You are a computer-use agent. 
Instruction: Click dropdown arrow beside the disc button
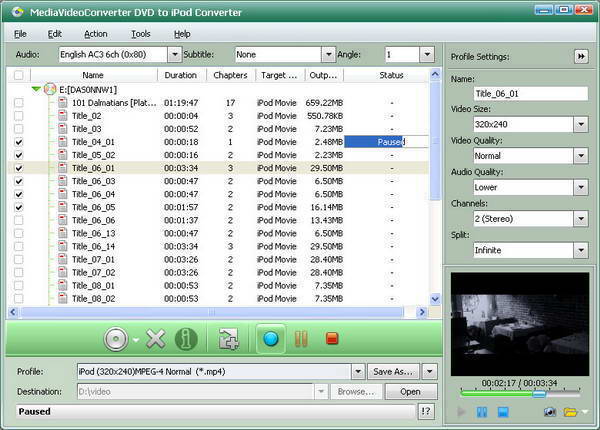pyautogui.click(x=135, y=339)
